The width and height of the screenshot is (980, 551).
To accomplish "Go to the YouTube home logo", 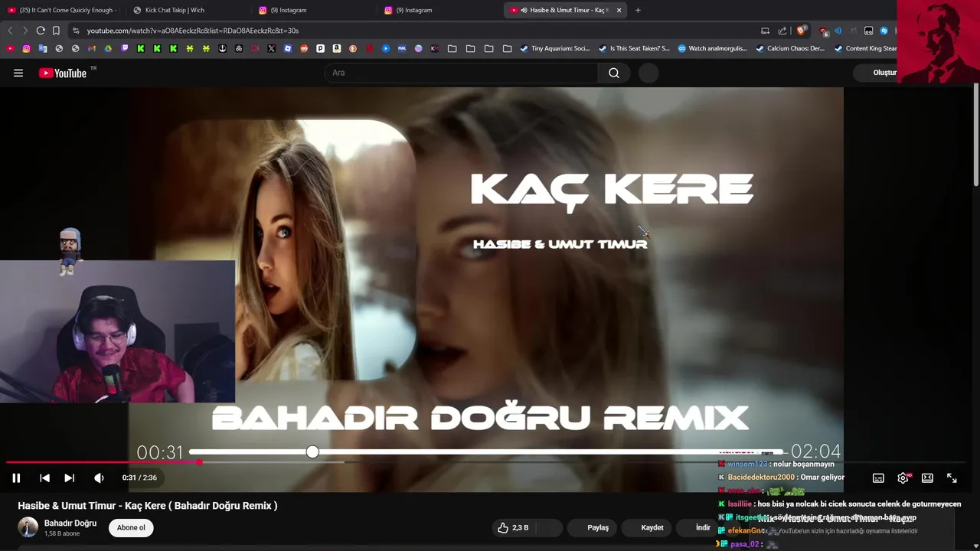I will [63, 73].
